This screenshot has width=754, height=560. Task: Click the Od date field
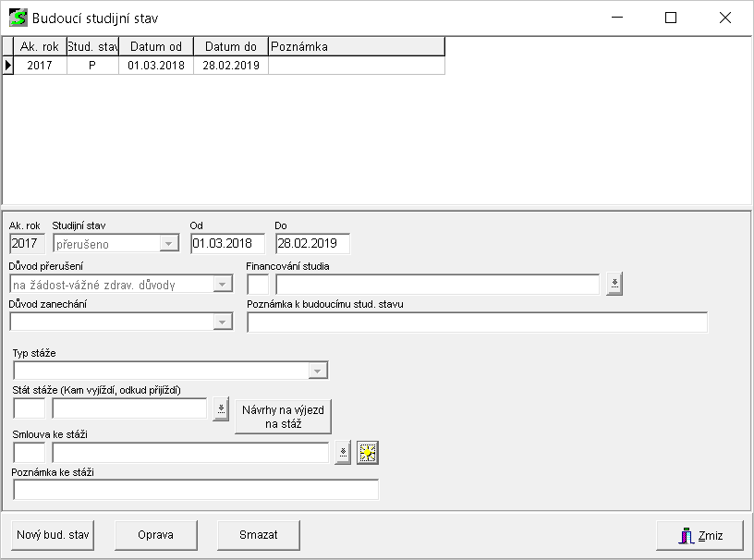(x=227, y=244)
